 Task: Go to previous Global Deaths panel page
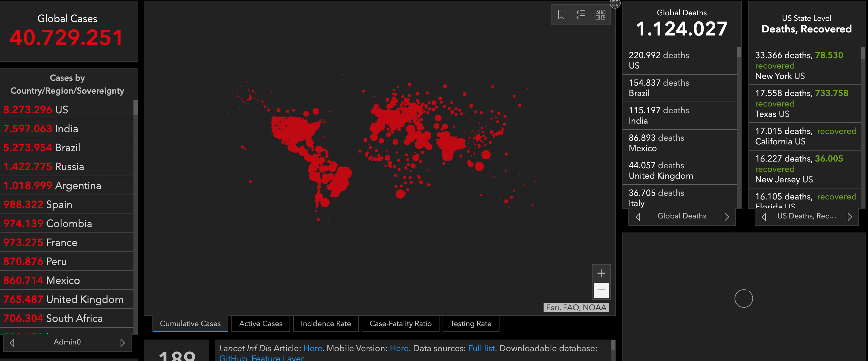[x=638, y=217]
